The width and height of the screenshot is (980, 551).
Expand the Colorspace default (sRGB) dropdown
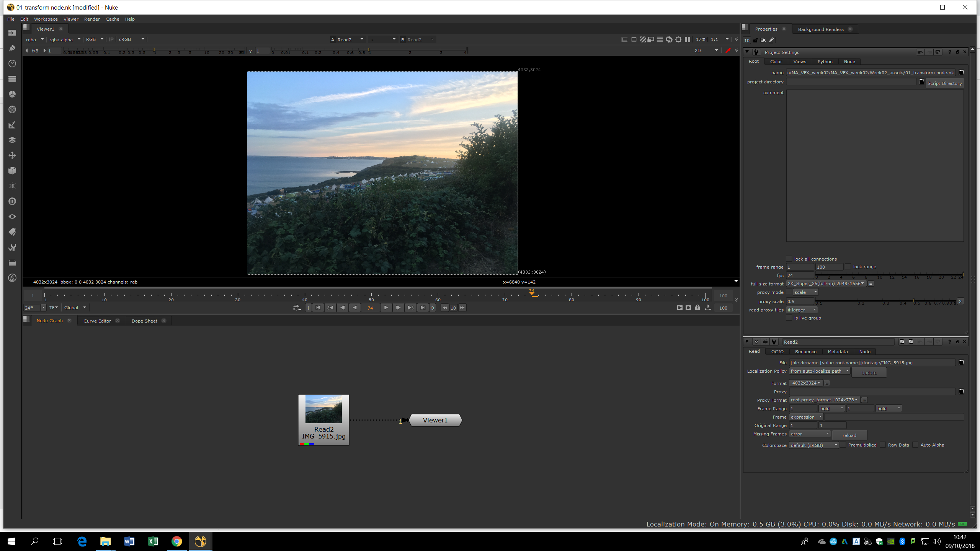[x=813, y=445]
